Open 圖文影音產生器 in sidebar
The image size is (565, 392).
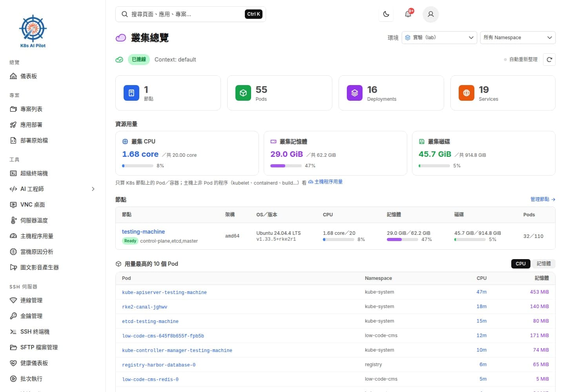pos(53,267)
